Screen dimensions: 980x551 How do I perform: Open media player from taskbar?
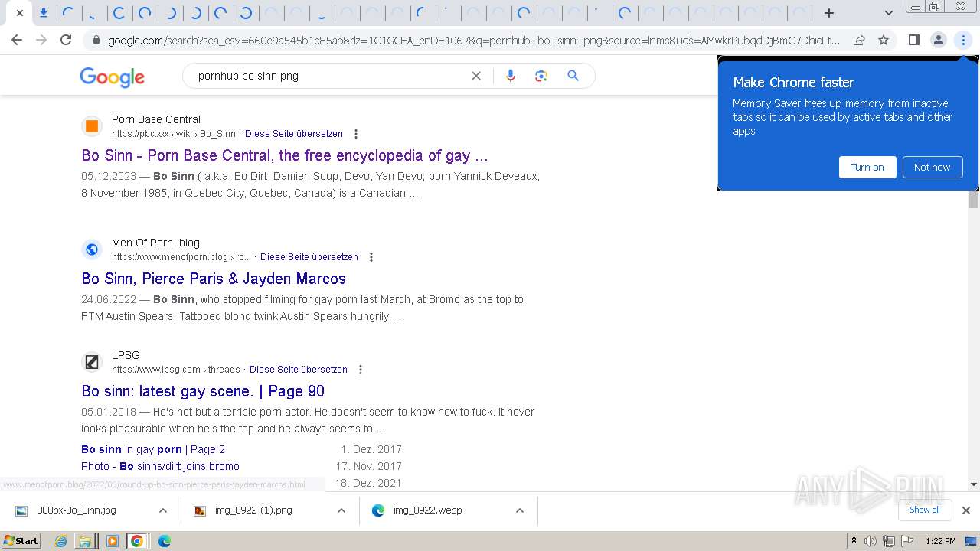click(x=112, y=541)
